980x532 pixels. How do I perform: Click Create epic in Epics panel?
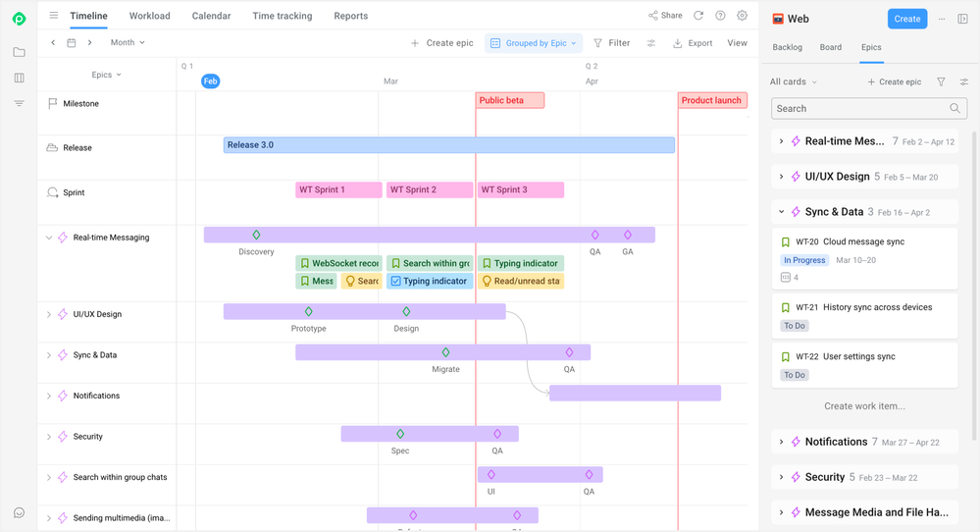click(x=894, y=81)
